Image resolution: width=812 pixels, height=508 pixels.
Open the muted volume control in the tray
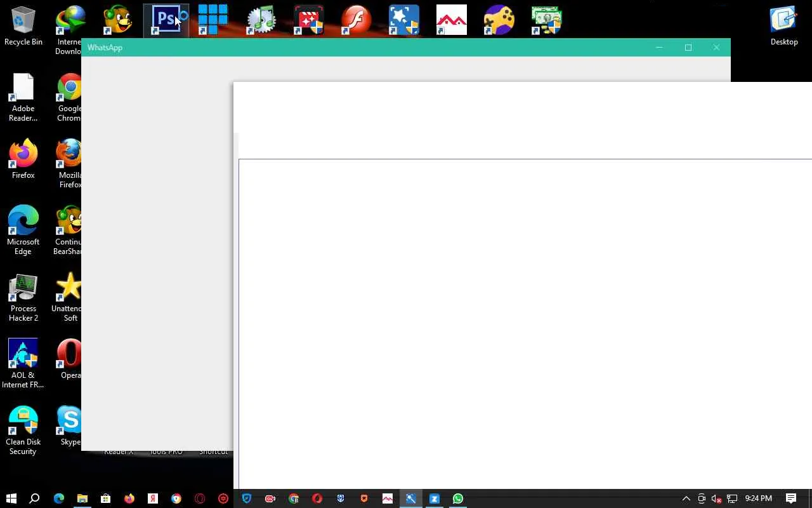click(x=717, y=498)
